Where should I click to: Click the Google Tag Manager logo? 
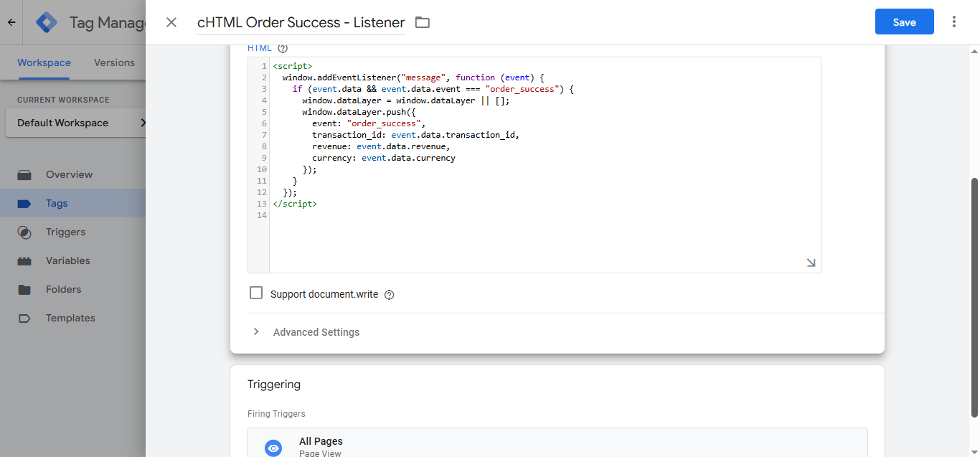tap(47, 22)
